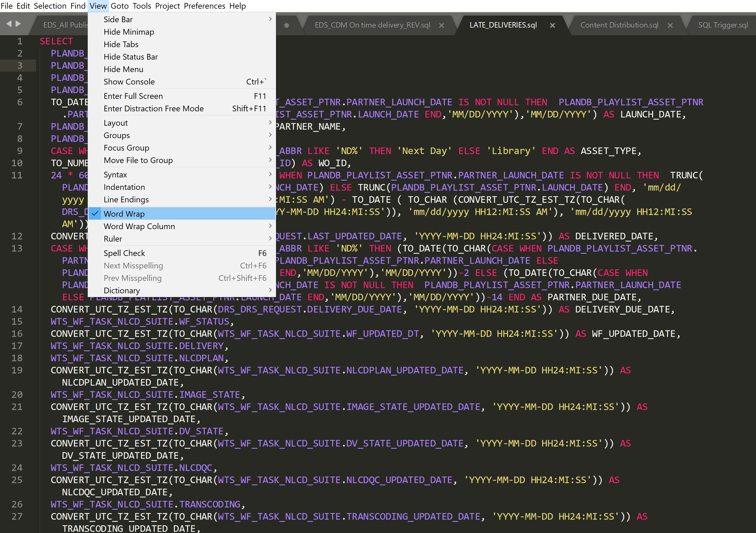Open Show Console
The width and height of the screenshot is (756, 533).
[x=129, y=81]
